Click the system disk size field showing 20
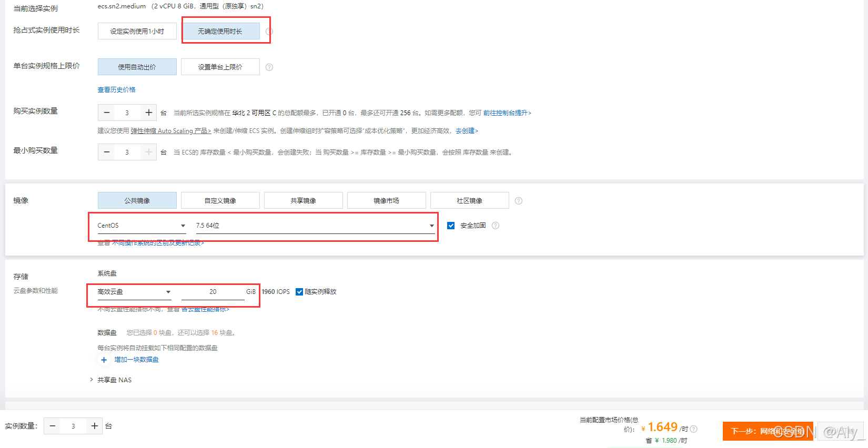Screen dimensions: 868x448 pyautogui.click(x=213, y=292)
